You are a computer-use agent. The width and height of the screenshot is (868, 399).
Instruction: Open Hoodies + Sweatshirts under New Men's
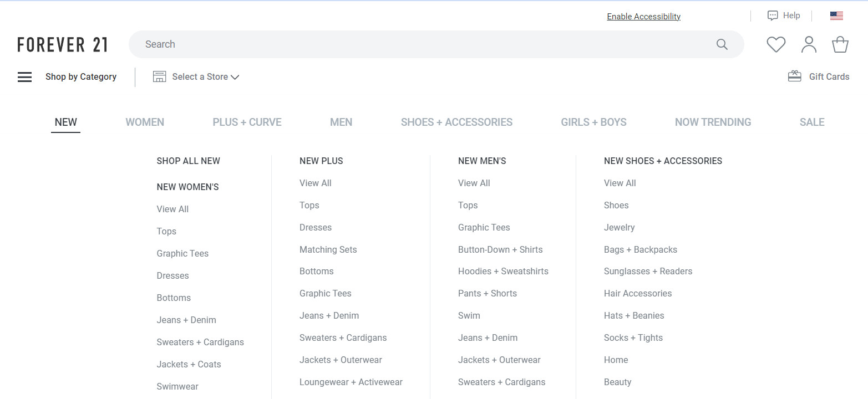tap(503, 272)
